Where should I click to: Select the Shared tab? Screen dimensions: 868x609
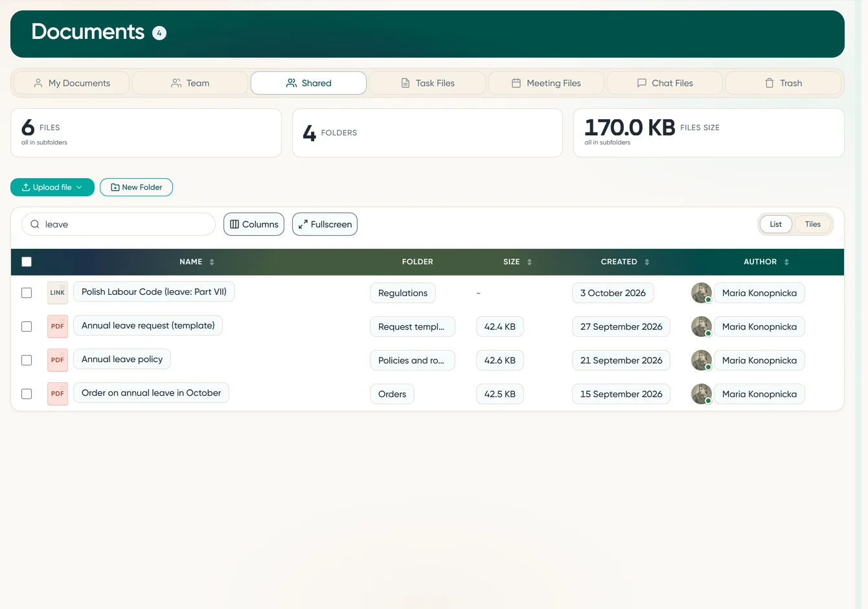click(308, 83)
